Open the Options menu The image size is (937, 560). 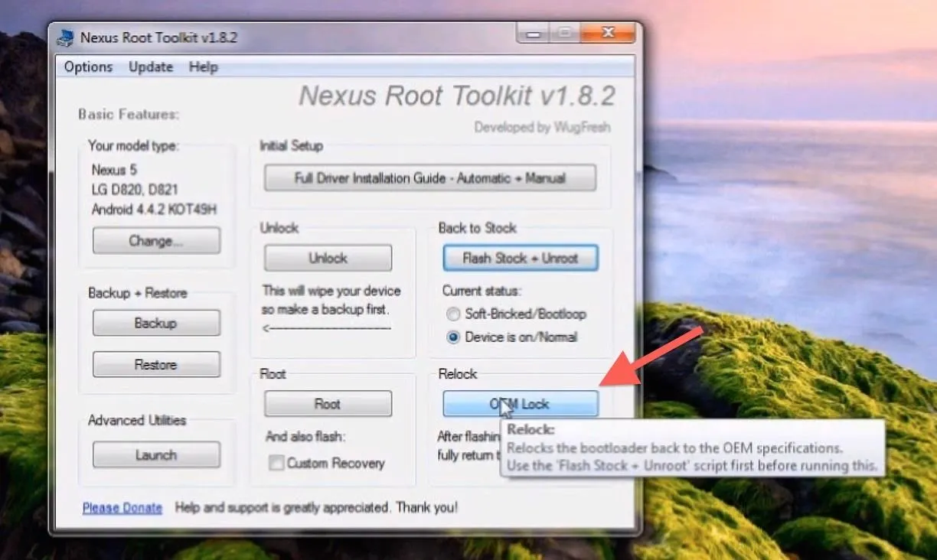(88, 67)
